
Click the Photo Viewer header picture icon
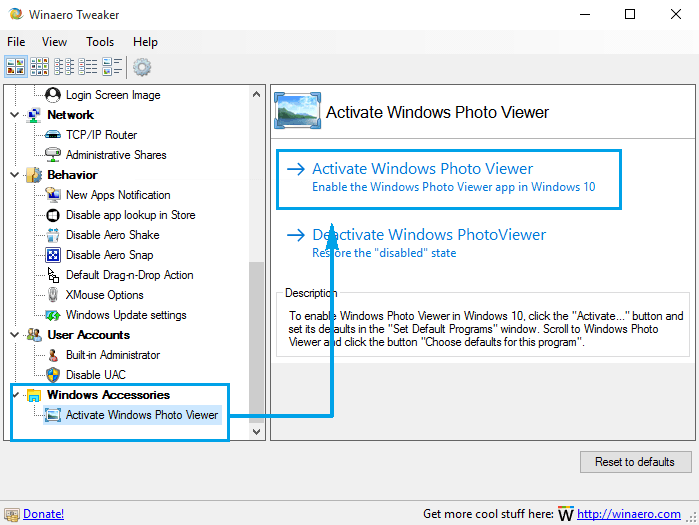pyautogui.click(x=297, y=111)
